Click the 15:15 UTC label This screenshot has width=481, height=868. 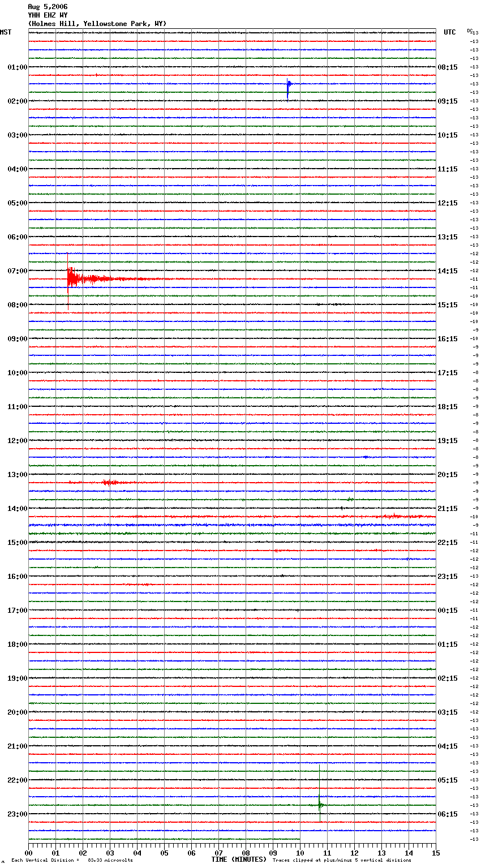click(x=448, y=305)
